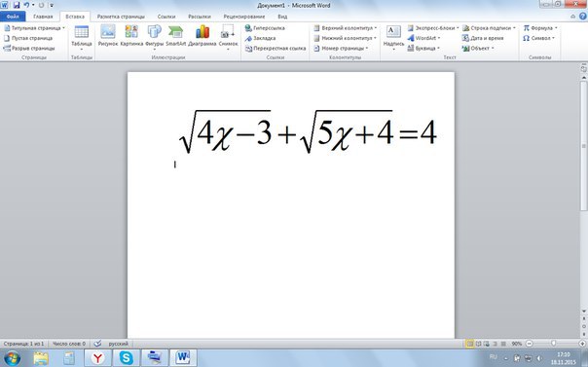Switch to Outline view
588x367 pixels.
pos(495,344)
